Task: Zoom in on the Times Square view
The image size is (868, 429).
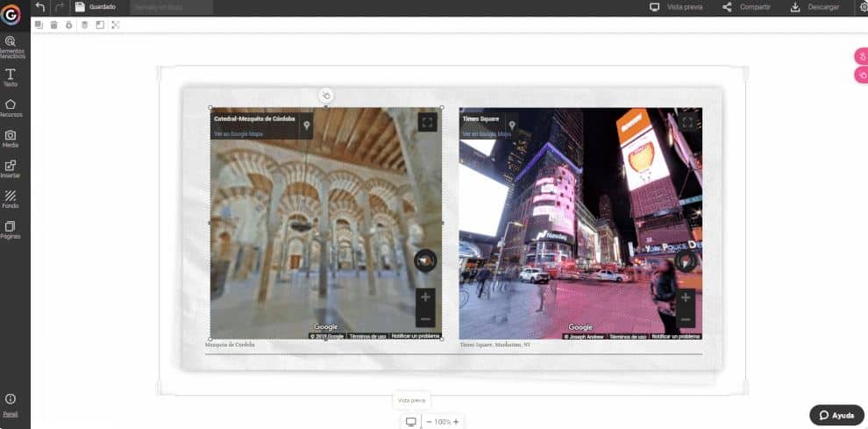Action: (x=686, y=297)
